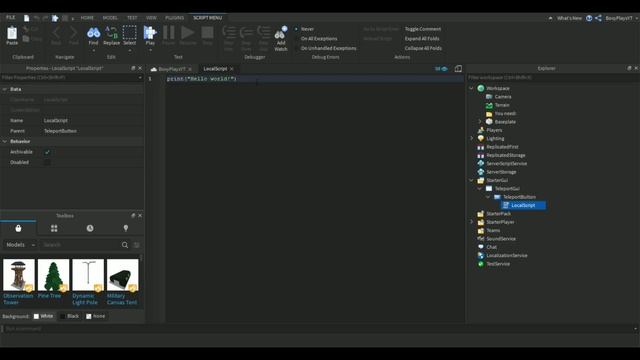Image resolution: width=640 pixels, height=360 pixels.
Task: Collapse the Workspace tree node
Action: pos(471,88)
